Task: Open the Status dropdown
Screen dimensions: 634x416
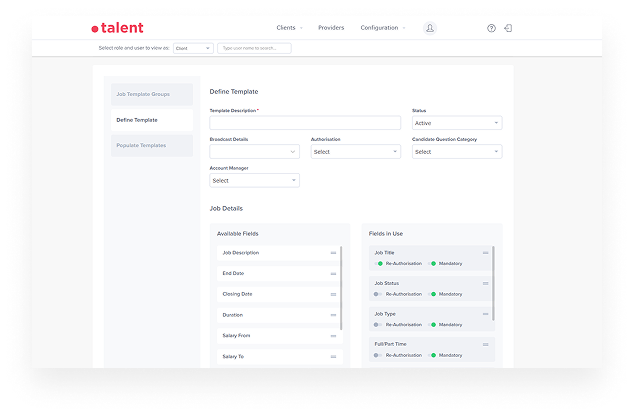Action: [456, 123]
